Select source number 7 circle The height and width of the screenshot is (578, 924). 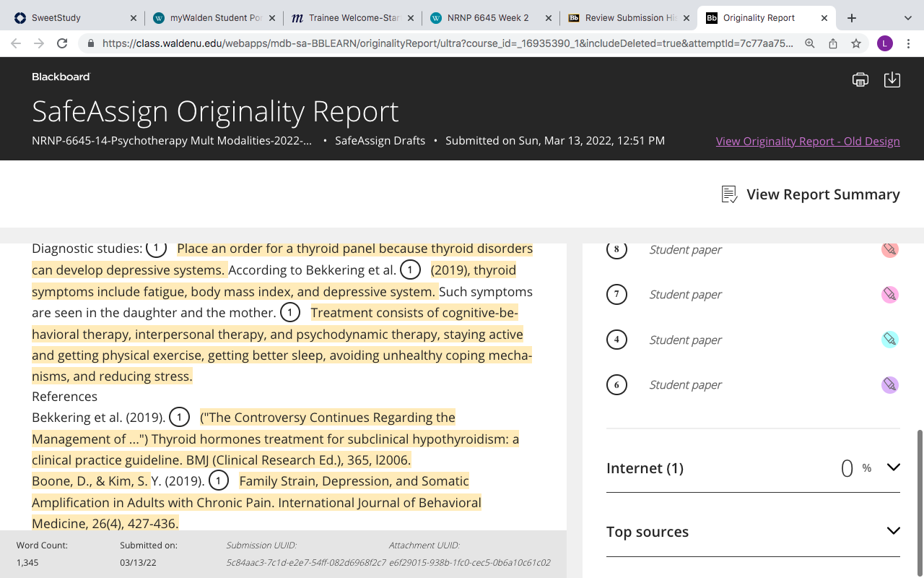616,294
